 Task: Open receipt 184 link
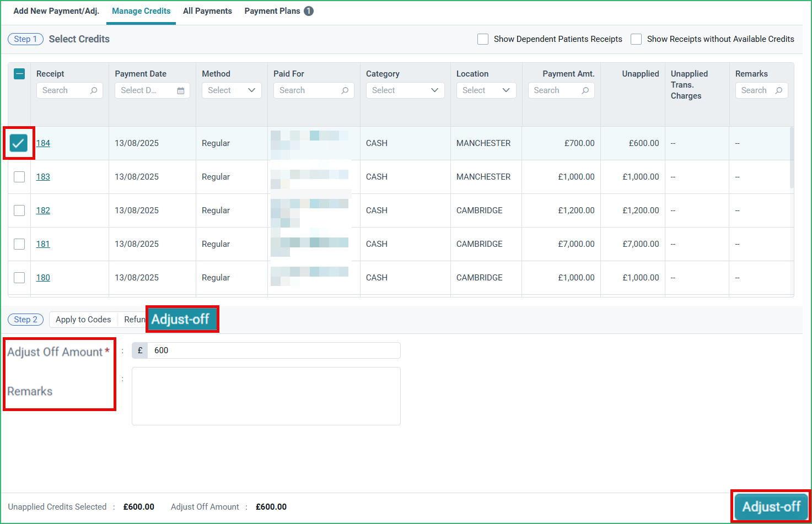click(43, 143)
